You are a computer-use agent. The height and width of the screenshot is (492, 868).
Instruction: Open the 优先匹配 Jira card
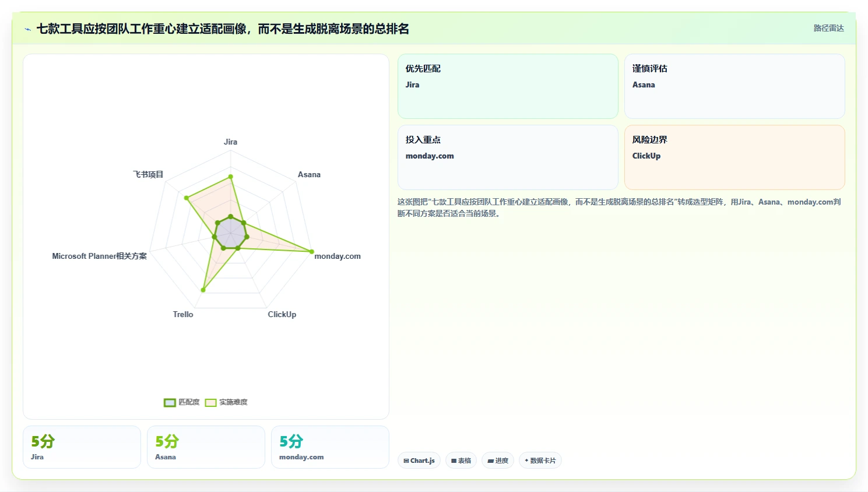[x=508, y=86]
